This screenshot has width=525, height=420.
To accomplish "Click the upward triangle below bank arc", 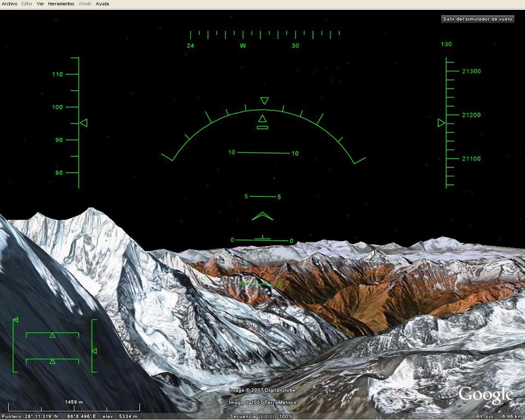I will point(262,118).
